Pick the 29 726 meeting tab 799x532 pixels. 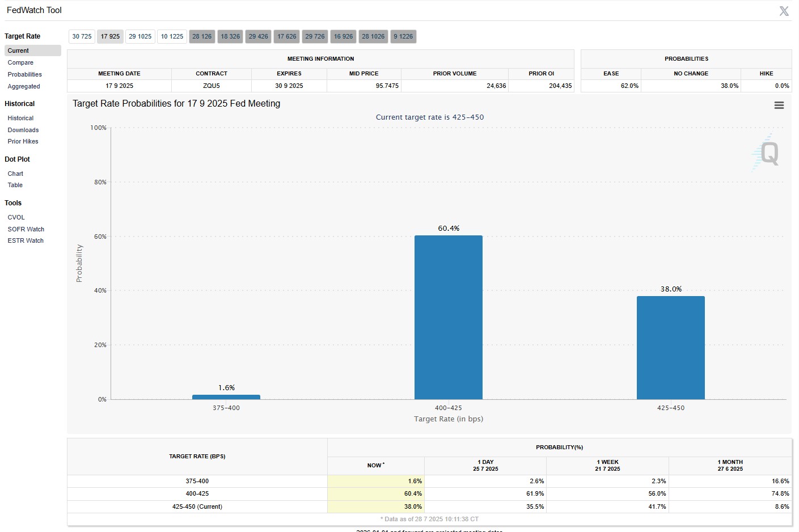coord(315,36)
